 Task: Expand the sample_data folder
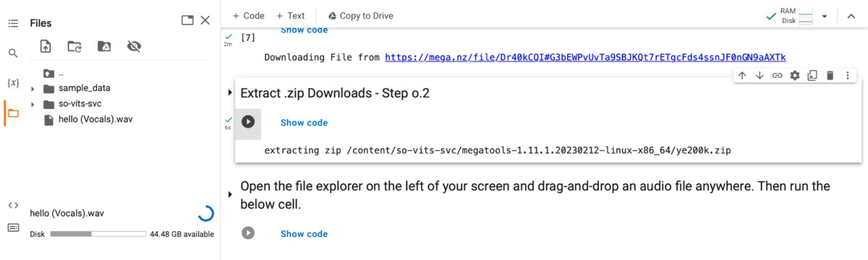[x=33, y=89]
